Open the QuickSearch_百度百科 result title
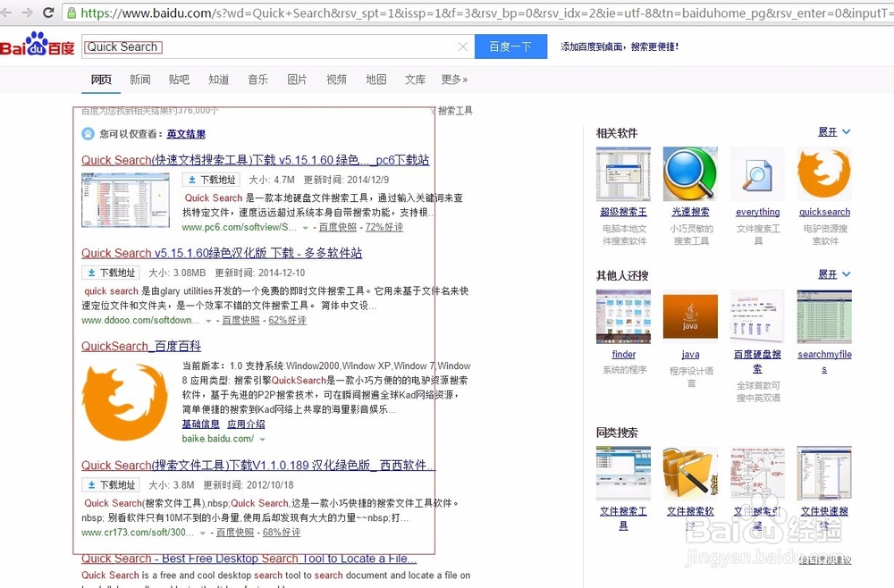Image resolution: width=894 pixels, height=588 pixels. pyautogui.click(x=141, y=346)
